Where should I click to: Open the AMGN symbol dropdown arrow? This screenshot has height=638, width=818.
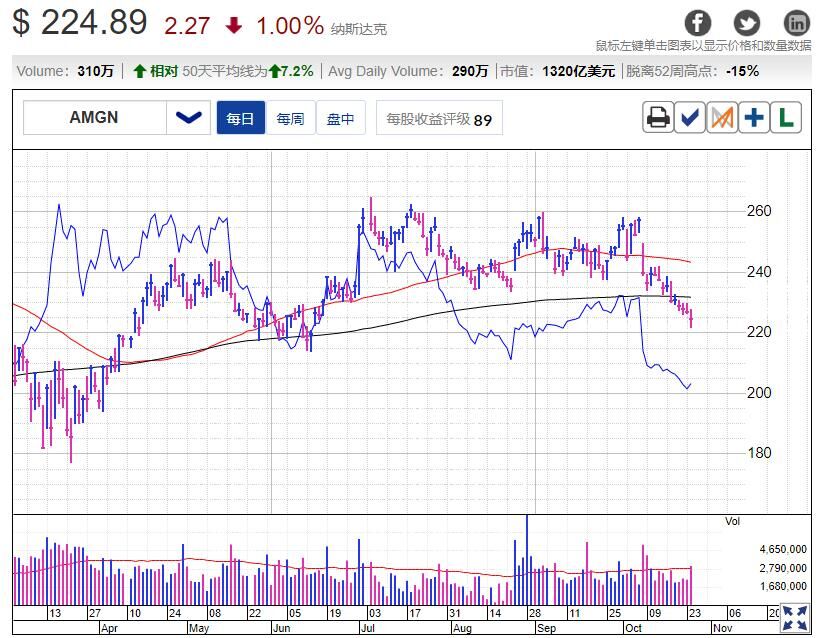188,117
